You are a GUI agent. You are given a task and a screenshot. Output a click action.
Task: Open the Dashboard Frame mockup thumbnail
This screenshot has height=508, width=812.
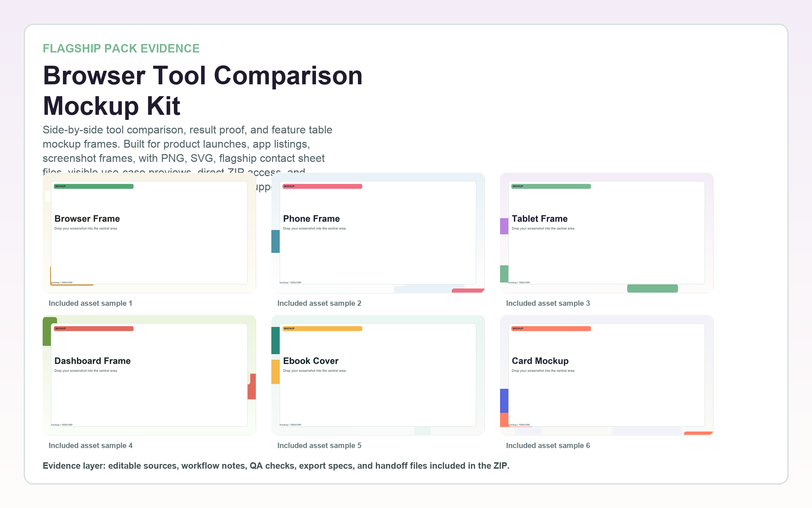coord(149,375)
